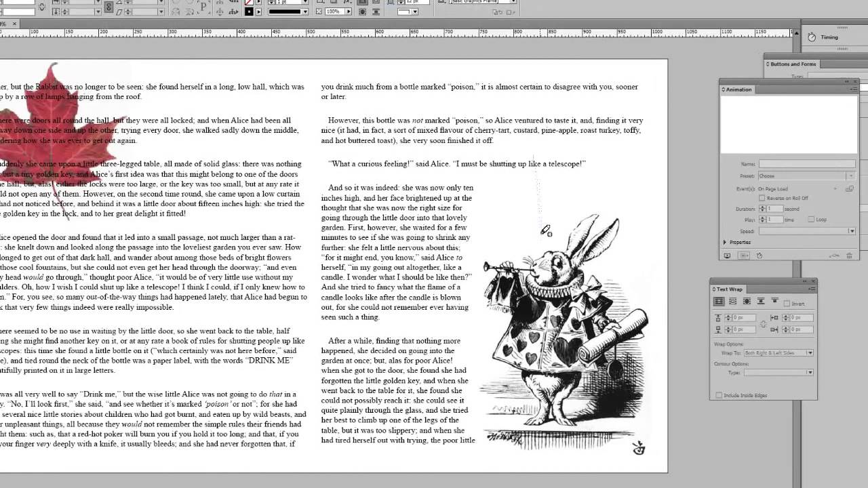Select the Animation panel tab

point(739,89)
